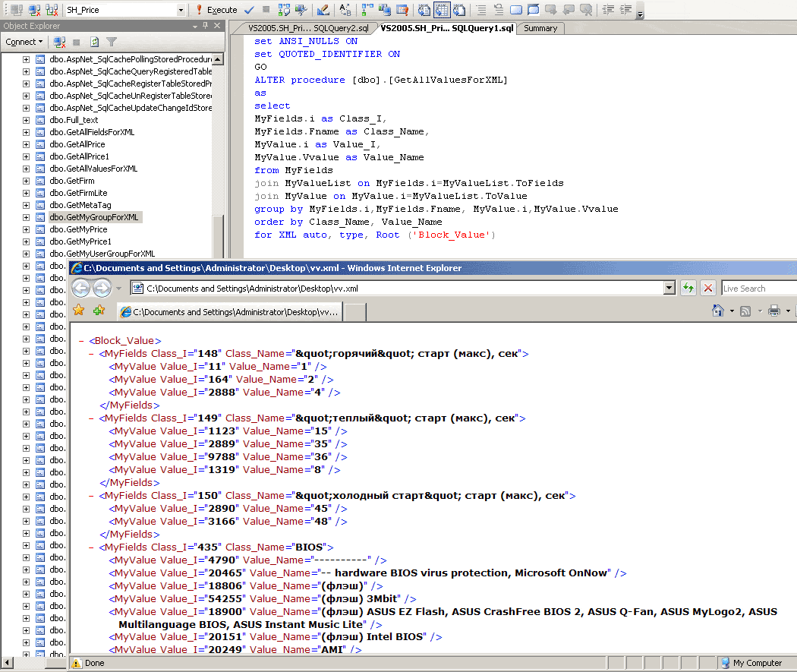Open Design Query in Editor

pos(323,10)
